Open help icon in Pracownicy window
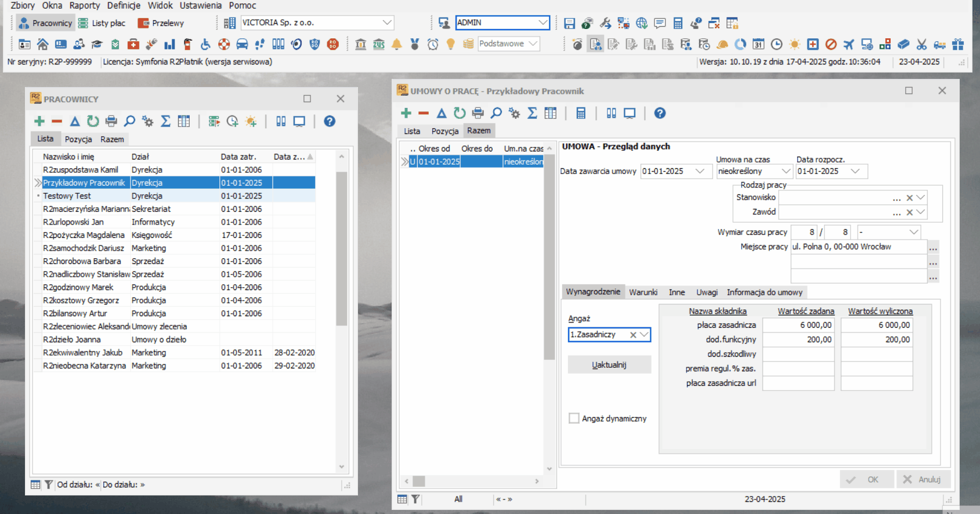 pyautogui.click(x=330, y=121)
